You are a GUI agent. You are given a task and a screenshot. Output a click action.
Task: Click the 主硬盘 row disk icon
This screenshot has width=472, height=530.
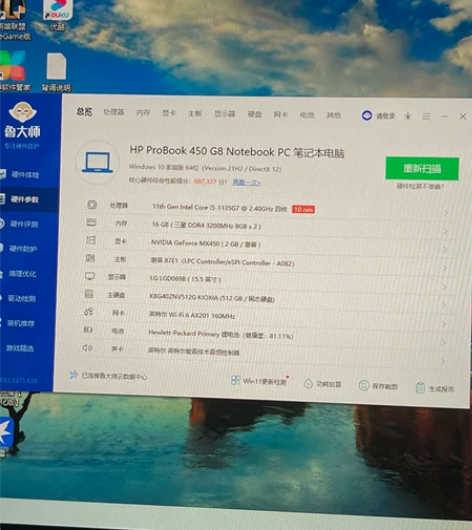[x=89, y=294]
